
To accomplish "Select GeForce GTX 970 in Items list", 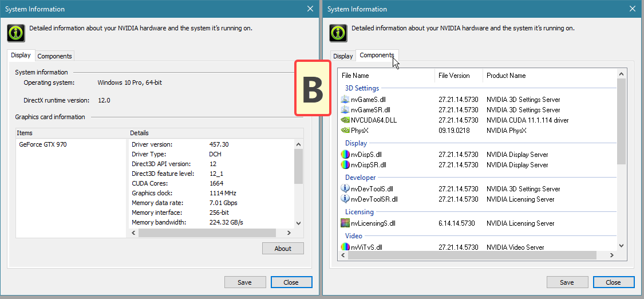I will [x=43, y=144].
